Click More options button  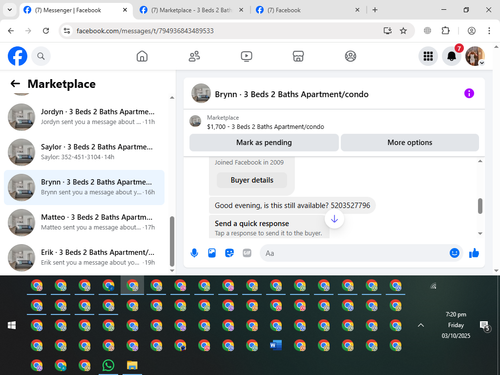pos(410,143)
